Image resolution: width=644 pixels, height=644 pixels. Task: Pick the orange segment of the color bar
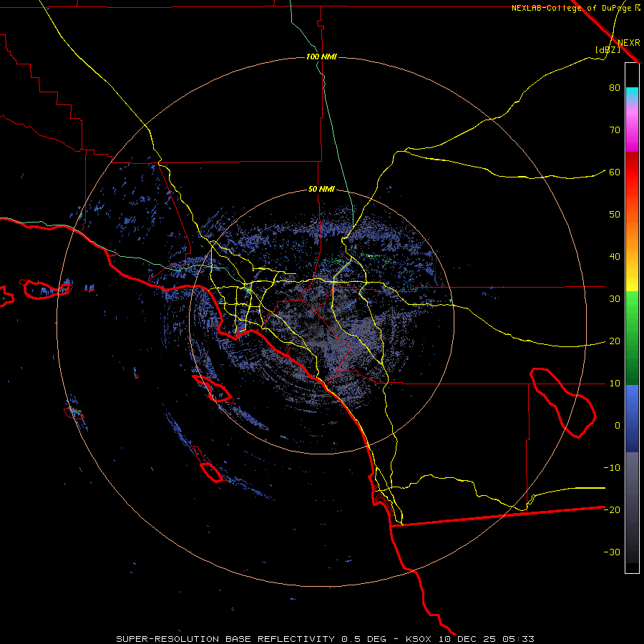click(632, 234)
